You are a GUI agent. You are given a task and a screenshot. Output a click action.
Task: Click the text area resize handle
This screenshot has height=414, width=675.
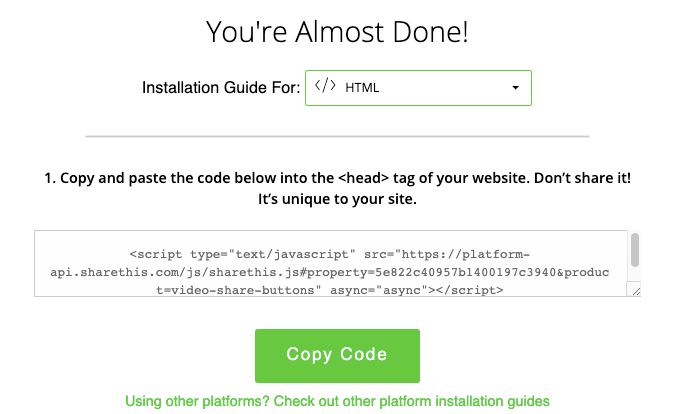click(x=635, y=291)
